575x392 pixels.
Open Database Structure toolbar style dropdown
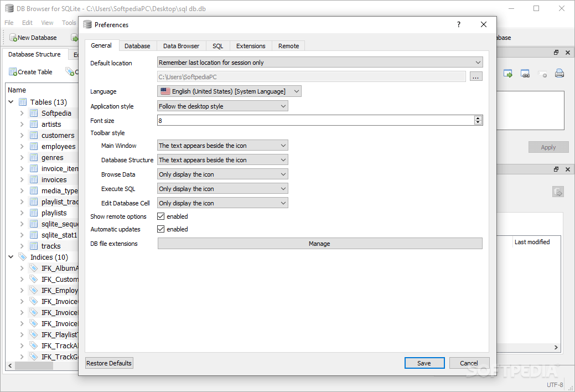click(222, 159)
